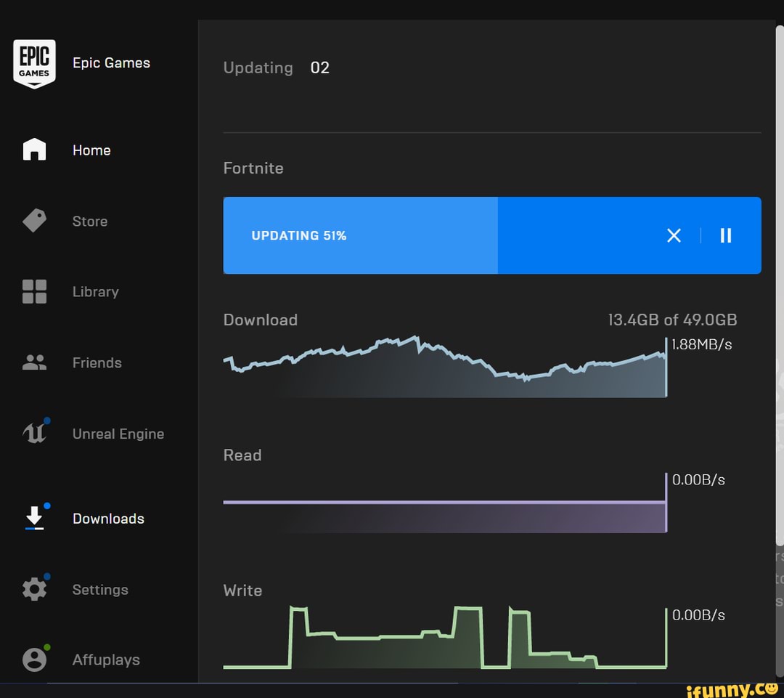Cancel the Fortnite update with X
This screenshot has width=784, height=698.
[x=674, y=235]
